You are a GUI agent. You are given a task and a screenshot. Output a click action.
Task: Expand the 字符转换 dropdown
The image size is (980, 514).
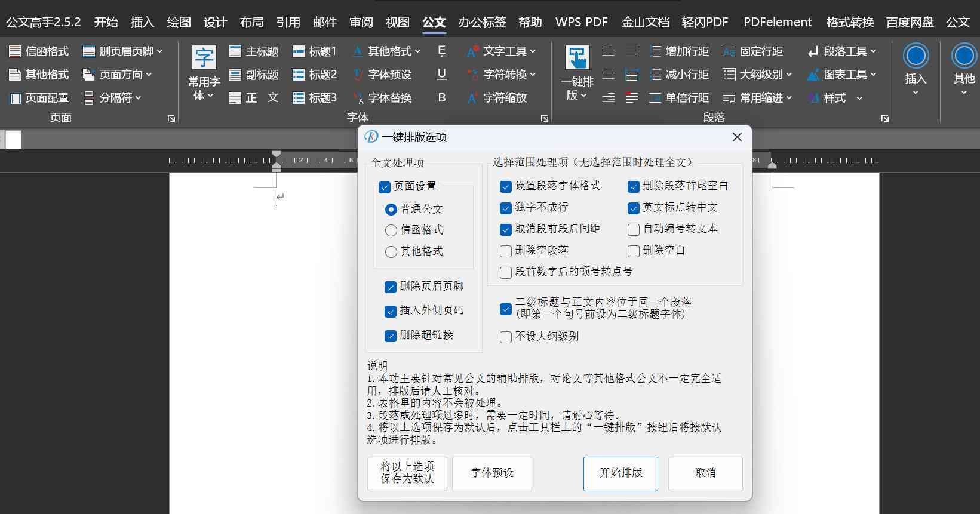(x=533, y=75)
